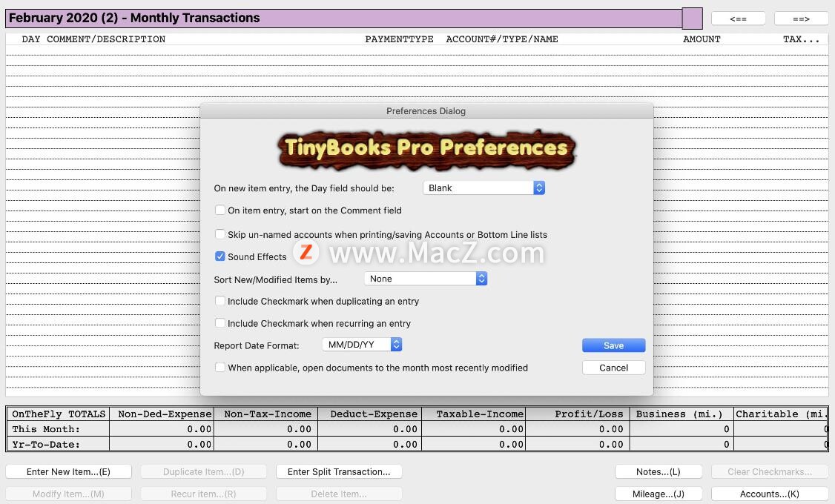Viewport: 835px width, 504px height.
Task: Click the 'Non-Ded-Expense' totals header
Action: point(165,414)
